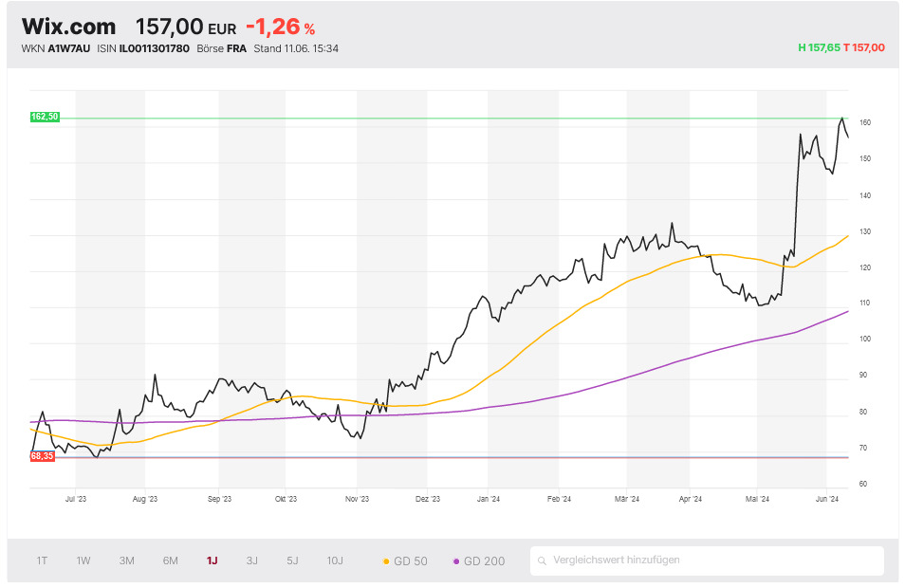The width and height of the screenshot is (905, 588).
Task: Click the 60 price axis label
Action: (x=863, y=484)
